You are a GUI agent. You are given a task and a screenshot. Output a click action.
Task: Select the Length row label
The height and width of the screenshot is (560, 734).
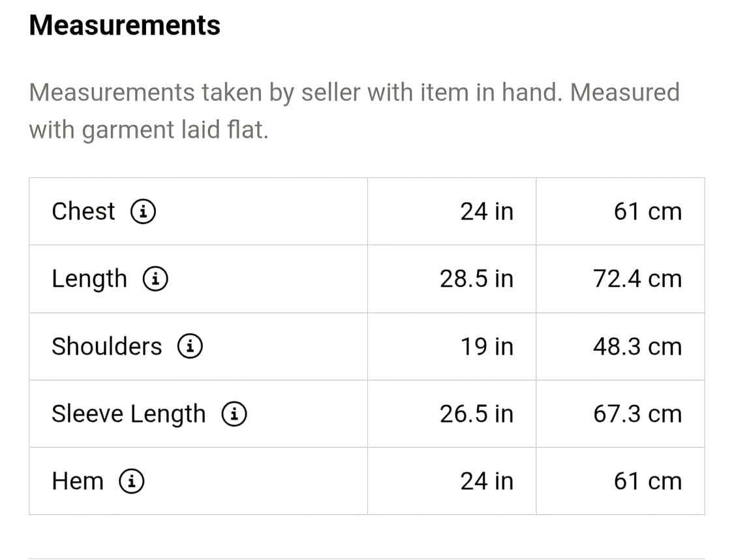89,279
